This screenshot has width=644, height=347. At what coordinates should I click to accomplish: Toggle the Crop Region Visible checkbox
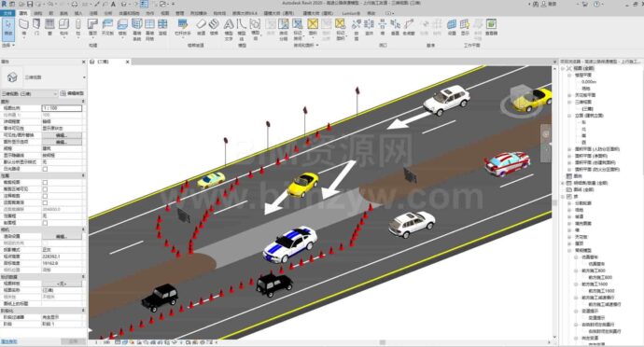[x=45, y=189]
